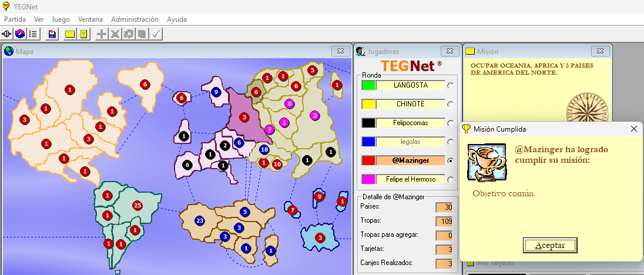Screen dimensions: 644x275
Task: Select the Felipe el Hermoso radio button
Action: click(x=451, y=179)
